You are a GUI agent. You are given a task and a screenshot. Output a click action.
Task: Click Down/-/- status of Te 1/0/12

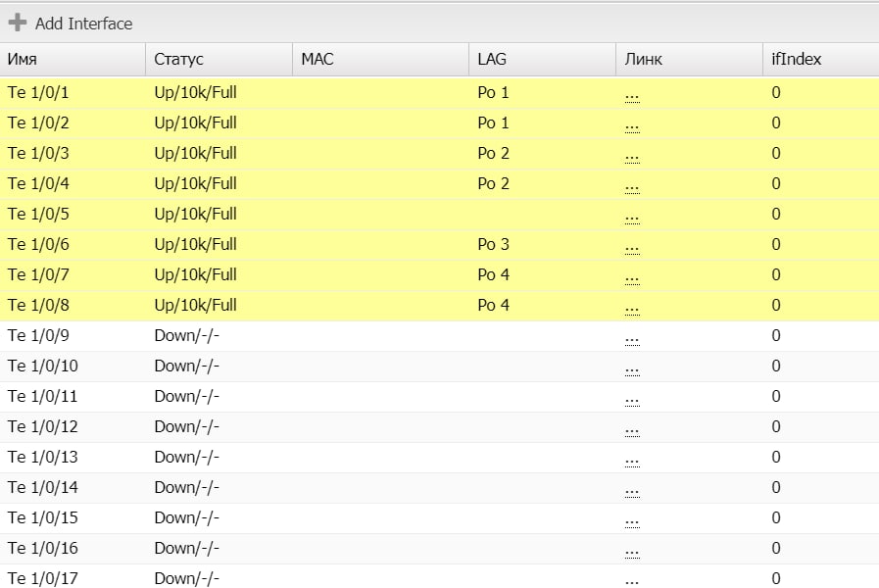click(186, 426)
